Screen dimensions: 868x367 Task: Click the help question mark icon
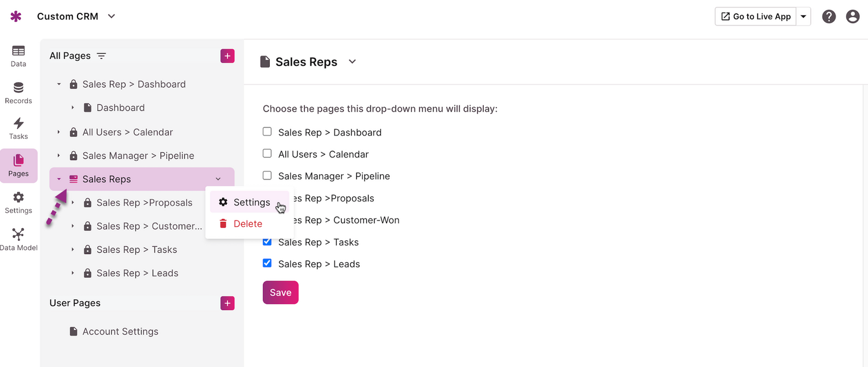pyautogui.click(x=829, y=16)
